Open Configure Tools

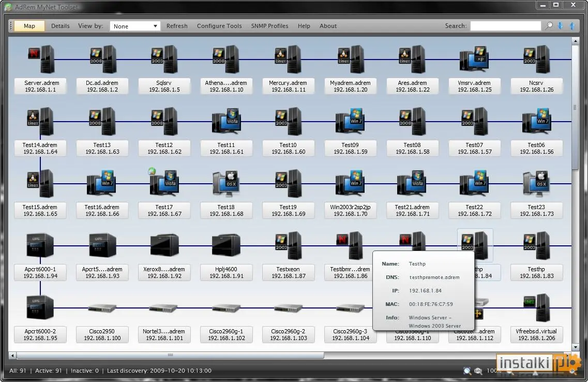(x=219, y=26)
